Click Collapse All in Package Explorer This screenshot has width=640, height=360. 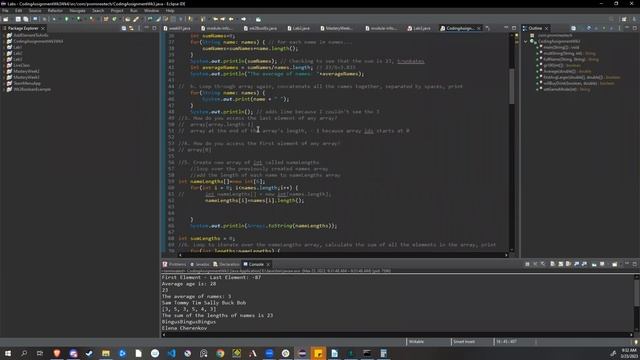pos(124,28)
